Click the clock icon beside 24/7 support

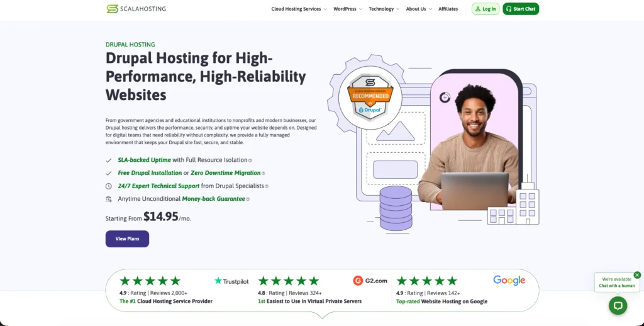[108, 186]
